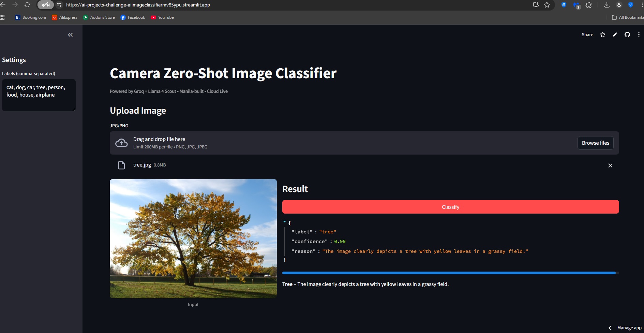Image resolution: width=644 pixels, height=333 pixels.
Task: Click the GitHub icon in the app header
Action: [x=627, y=34]
